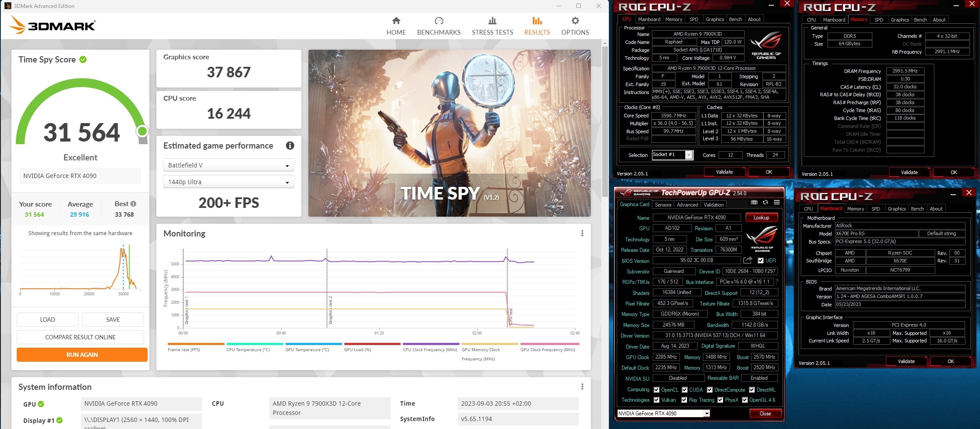Click the orange RUN AGAIN button

click(82, 355)
